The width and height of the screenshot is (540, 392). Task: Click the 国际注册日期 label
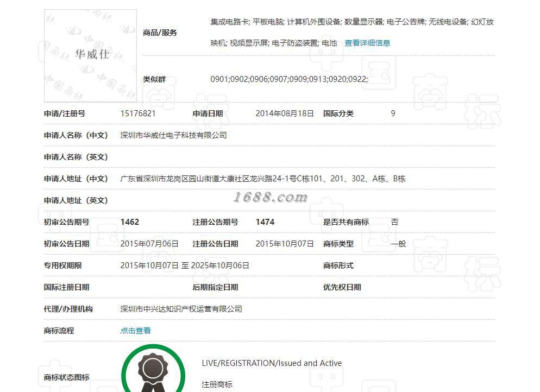pyautogui.click(x=66, y=287)
